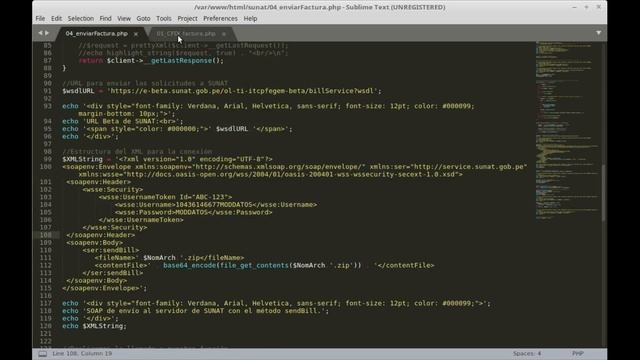
Task: Switch to the 04_enviarFactura.php tab
Action: [x=97, y=33]
